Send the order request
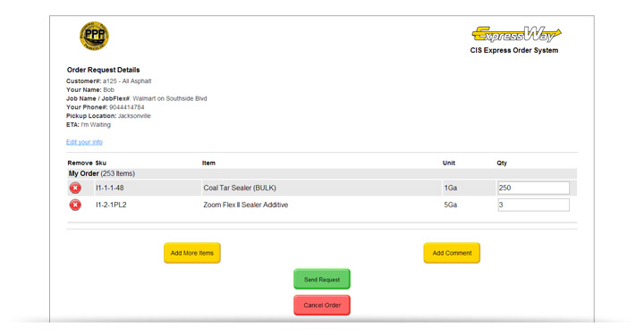The width and height of the screenshot is (644, 335). 322,280
